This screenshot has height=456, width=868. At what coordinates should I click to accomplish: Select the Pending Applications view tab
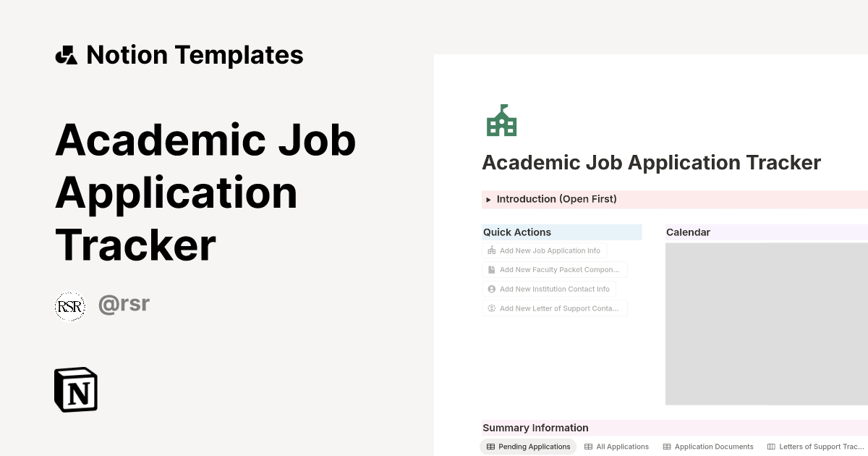528,447
